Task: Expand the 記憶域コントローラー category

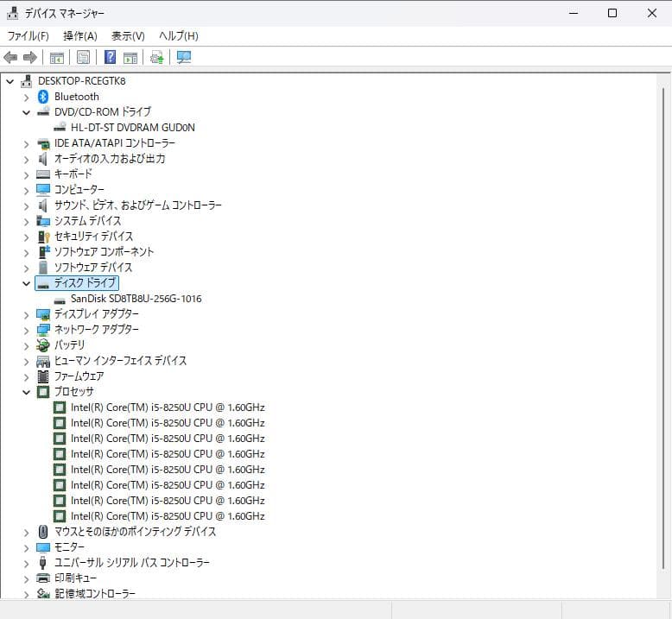Action: [x=26, y=595]
